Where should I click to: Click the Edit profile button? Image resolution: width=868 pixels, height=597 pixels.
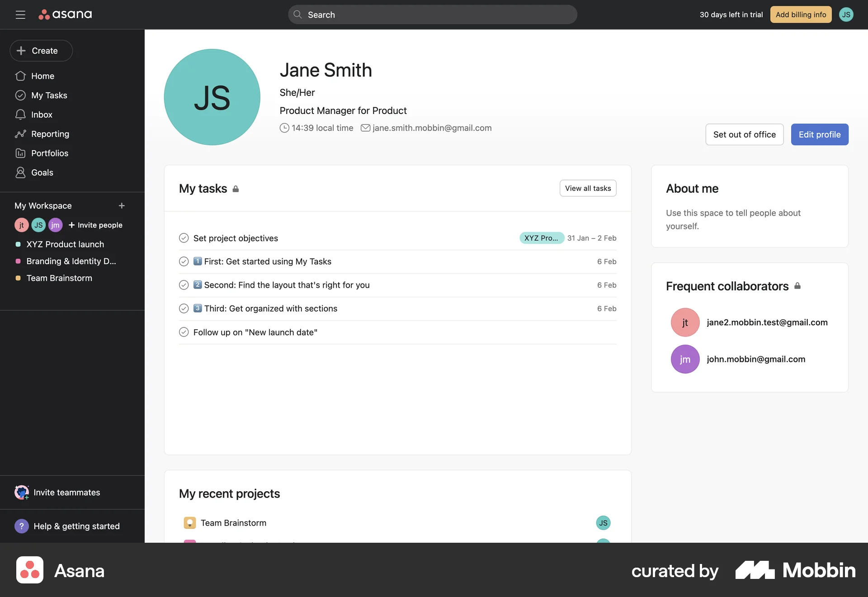coord(819,134)
